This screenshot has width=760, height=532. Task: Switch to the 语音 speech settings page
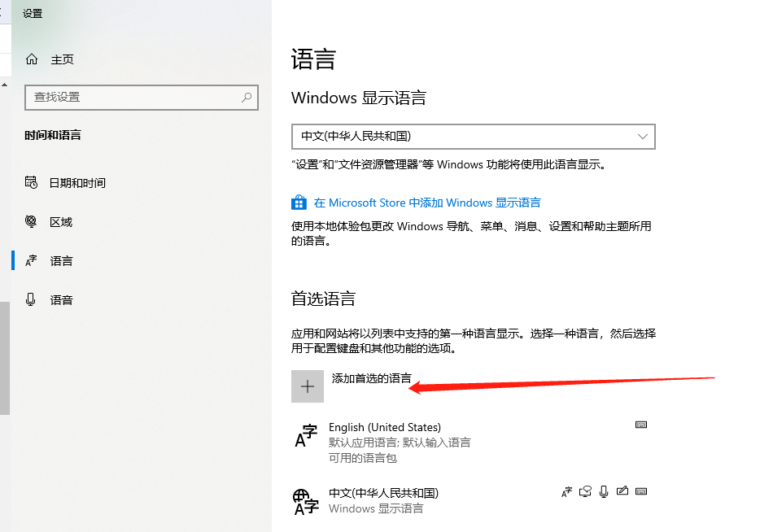click(61, 300)
